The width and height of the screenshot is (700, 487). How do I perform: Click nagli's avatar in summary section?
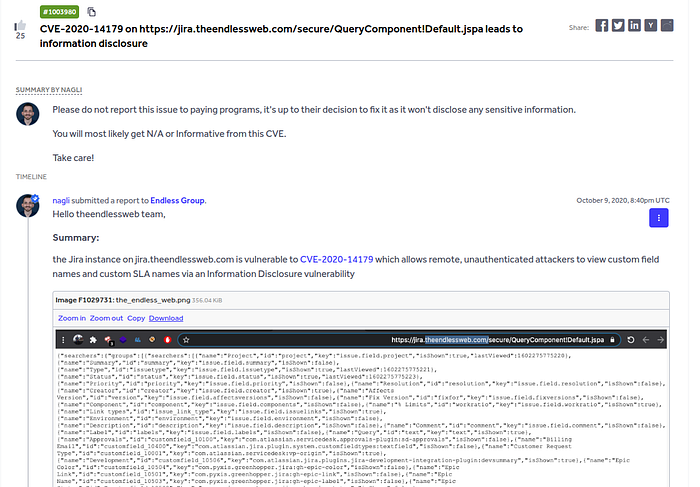(28, 114)
